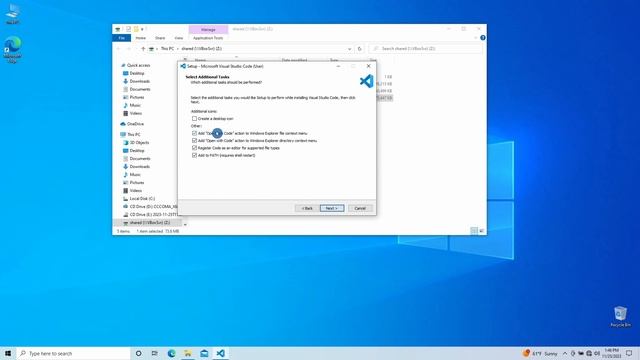The height and width of the screenshot is (360, 640).
Task: Uncheck the Add to PATH option
Action: click(194, 155)
